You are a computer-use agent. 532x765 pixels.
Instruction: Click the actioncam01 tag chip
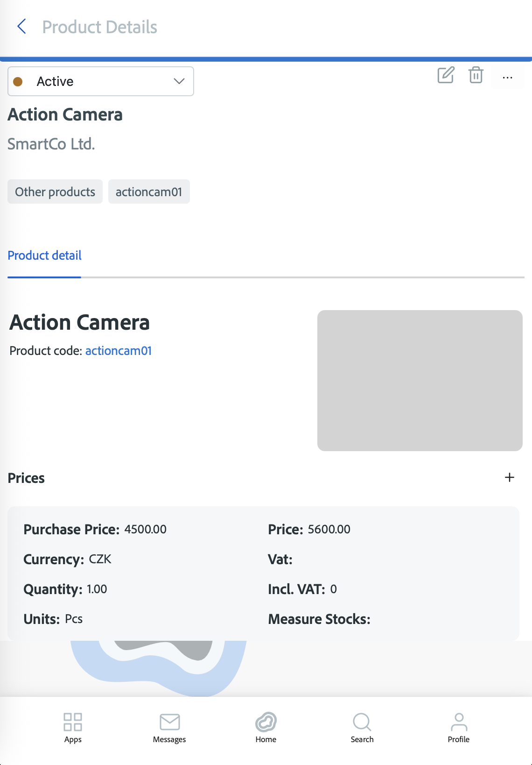coord(149,192)
